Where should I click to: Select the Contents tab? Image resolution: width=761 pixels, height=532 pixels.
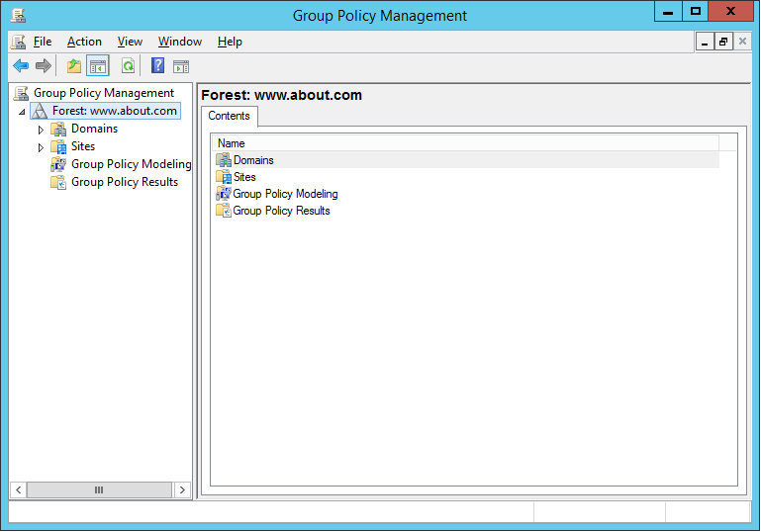coord(229,116)
